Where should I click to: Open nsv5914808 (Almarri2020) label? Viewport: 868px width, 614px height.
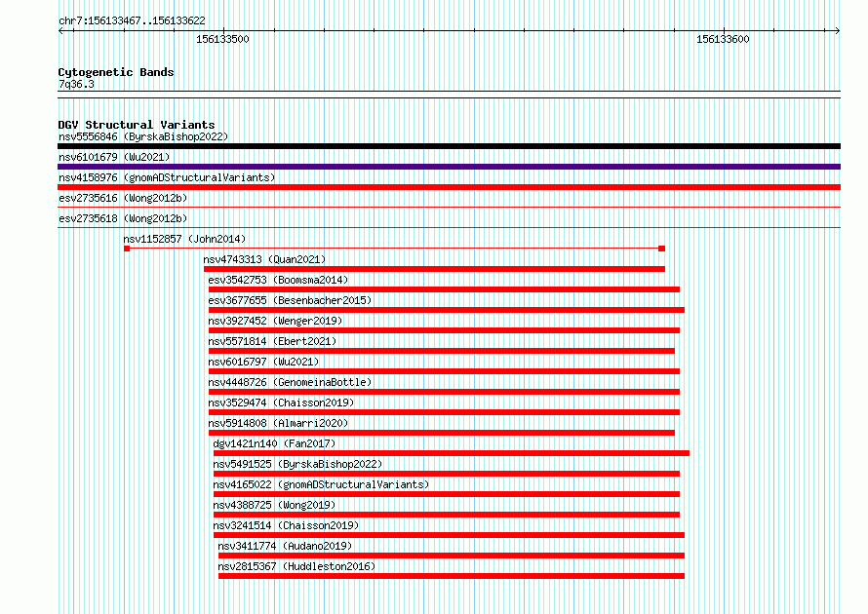[279, 423]
